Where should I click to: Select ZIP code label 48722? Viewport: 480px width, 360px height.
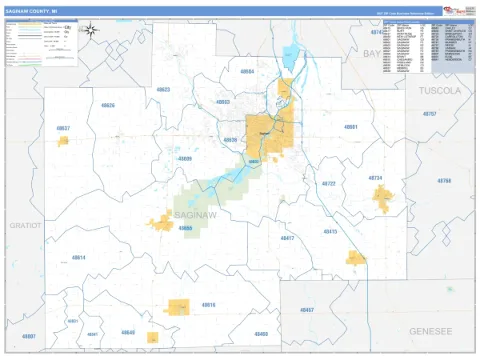click(328, 184)
